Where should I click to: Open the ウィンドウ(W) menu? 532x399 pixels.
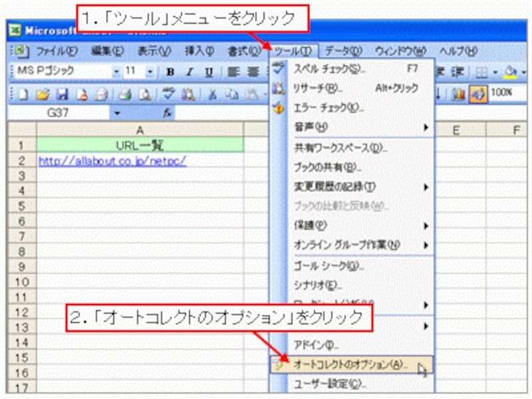[400, 51]
